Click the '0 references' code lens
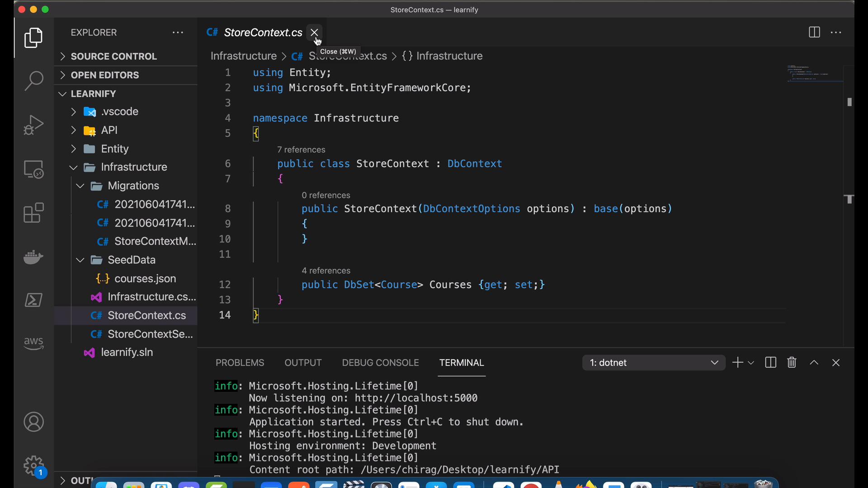 326,195
